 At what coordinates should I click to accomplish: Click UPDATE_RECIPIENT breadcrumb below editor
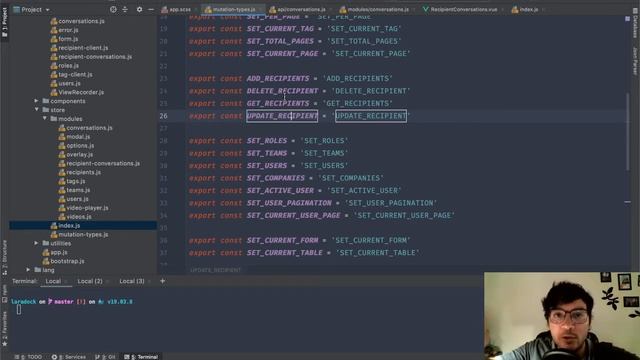coord(216,270)
